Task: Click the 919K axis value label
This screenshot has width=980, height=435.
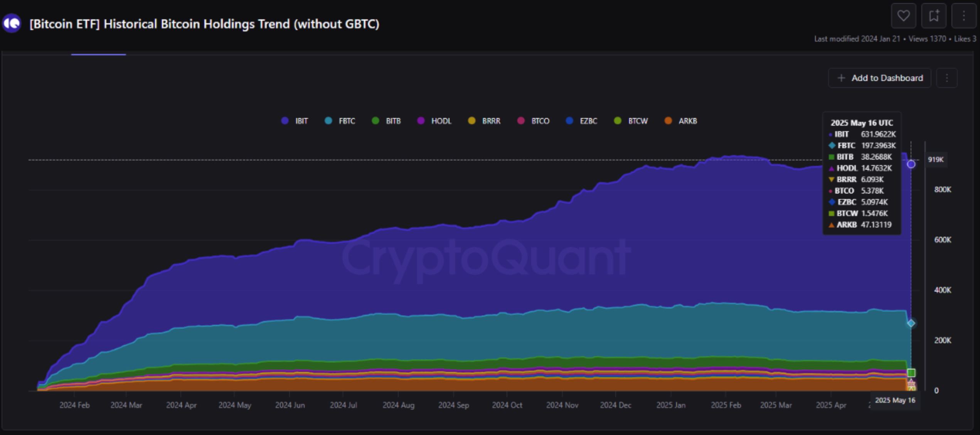Action: [x=936, y=159]
